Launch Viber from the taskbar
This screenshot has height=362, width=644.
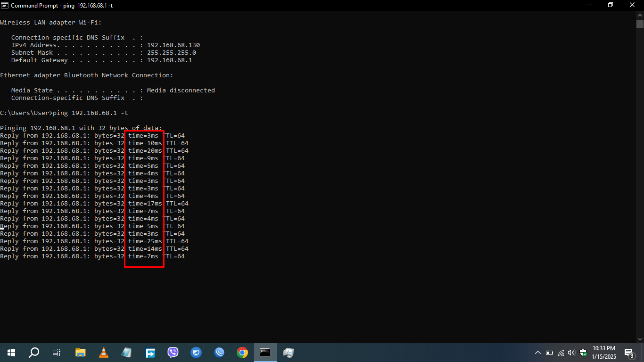click(x=173, y=353)
